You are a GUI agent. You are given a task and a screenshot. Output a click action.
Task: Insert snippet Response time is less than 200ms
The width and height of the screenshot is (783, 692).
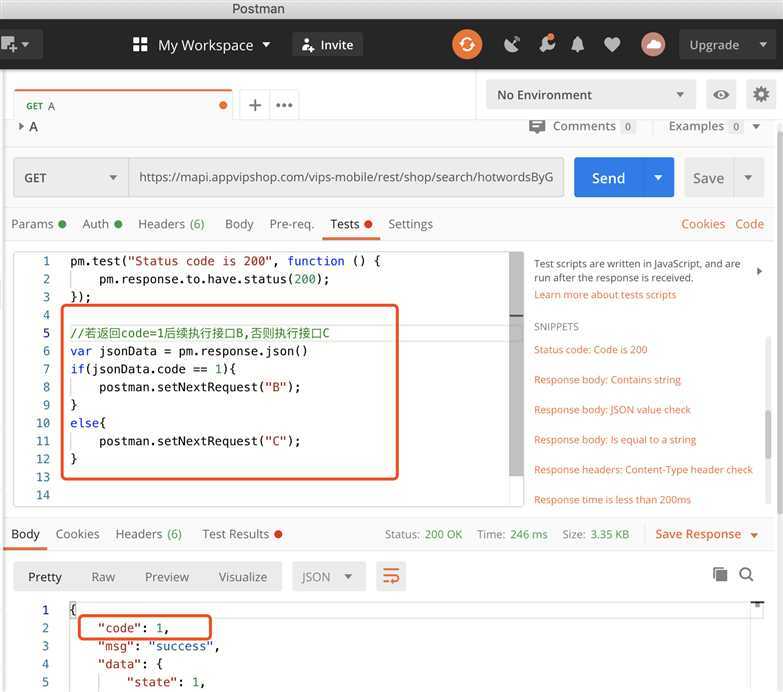coord(612,499)
